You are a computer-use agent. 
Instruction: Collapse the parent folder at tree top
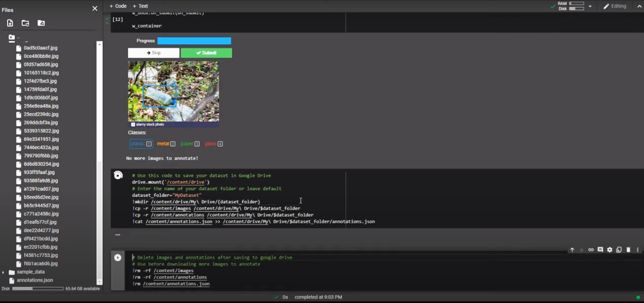point(11,38)
